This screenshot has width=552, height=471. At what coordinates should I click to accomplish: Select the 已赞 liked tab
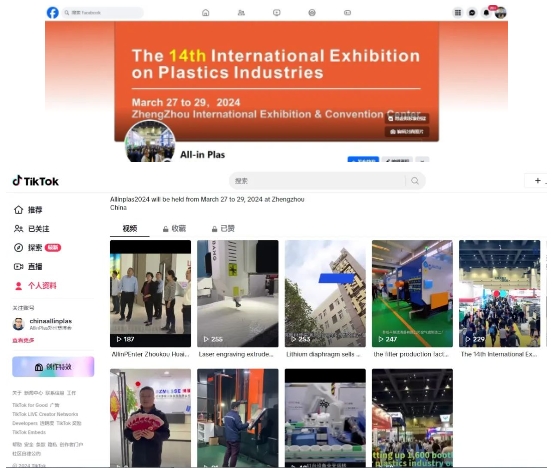pos(223,229)
